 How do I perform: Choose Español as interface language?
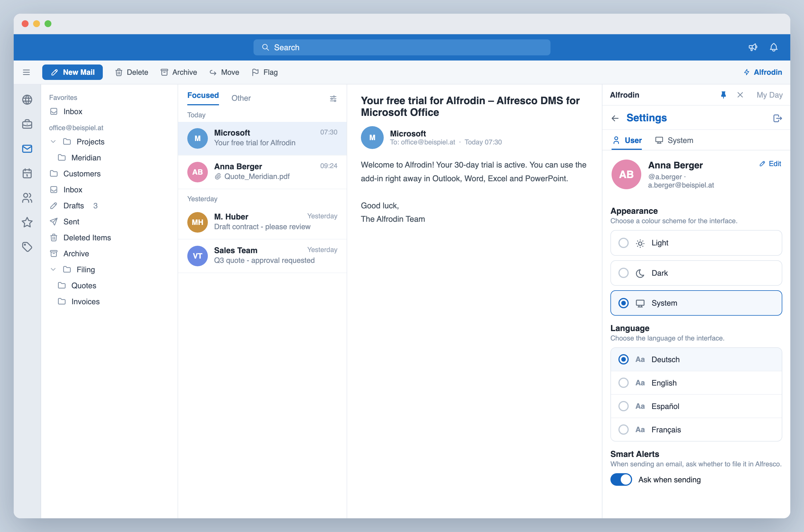[x=696, y=406]
